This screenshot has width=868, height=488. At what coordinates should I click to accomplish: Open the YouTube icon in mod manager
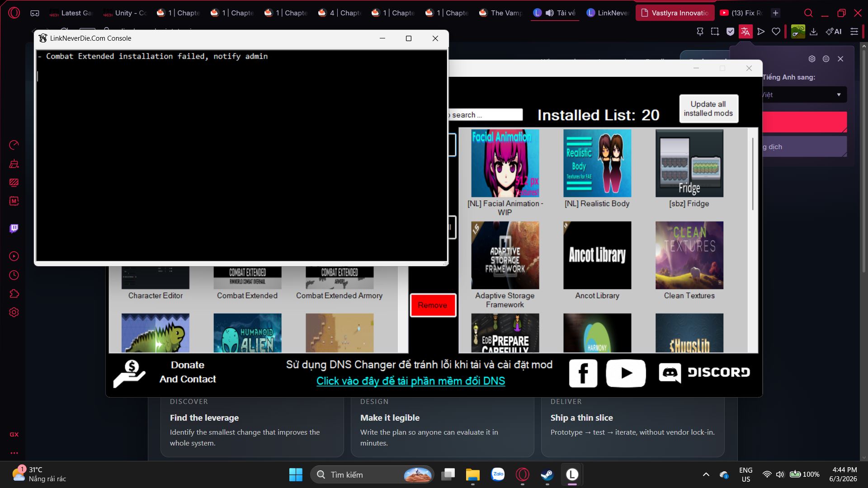626,373
